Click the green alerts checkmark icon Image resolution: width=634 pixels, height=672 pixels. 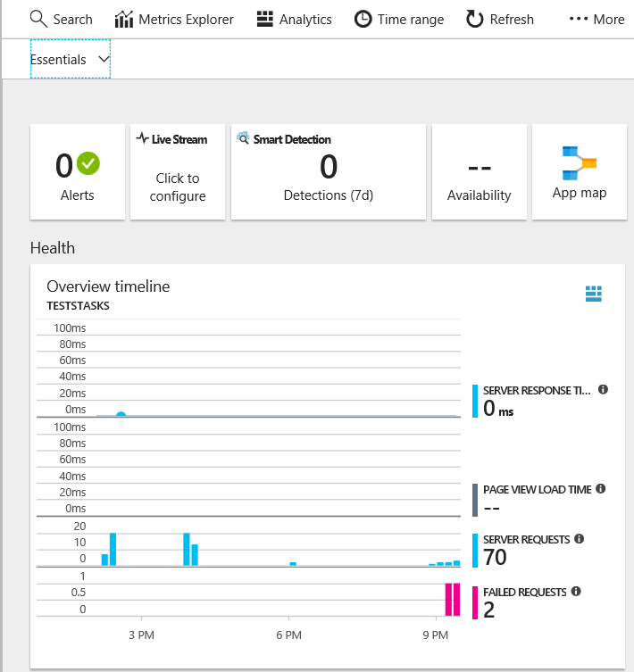pos(88,163)
